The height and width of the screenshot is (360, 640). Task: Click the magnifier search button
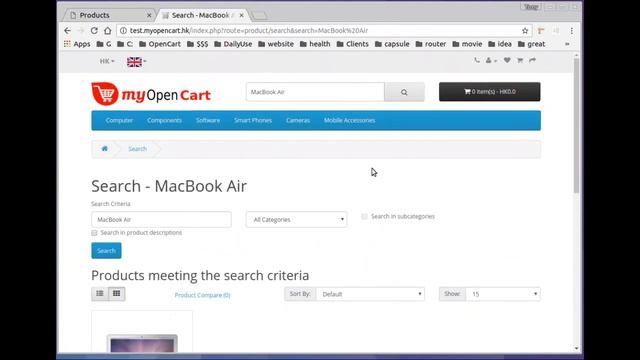click(404, 92)
